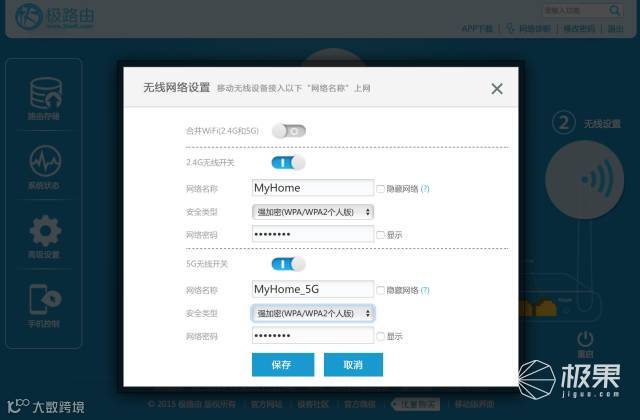Show the 5G network password
Screen dimensions: 640x420
click(x=380, y=336)
